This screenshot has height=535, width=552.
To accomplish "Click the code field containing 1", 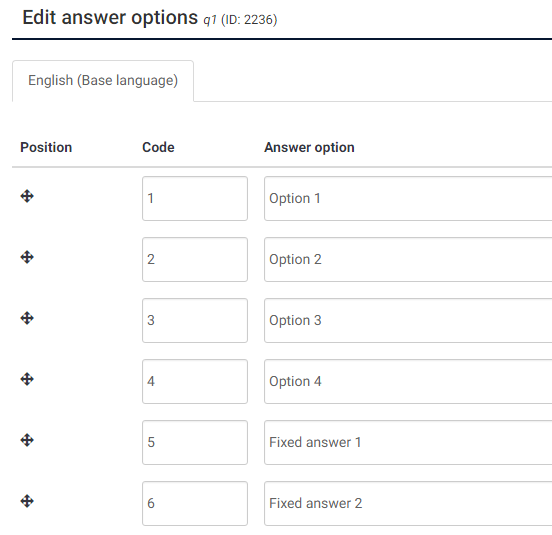I will 195,199.
